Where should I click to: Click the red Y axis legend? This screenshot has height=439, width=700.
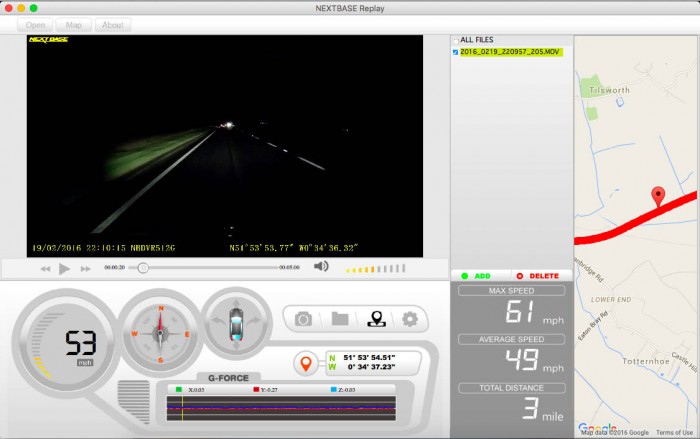[265, 390]
